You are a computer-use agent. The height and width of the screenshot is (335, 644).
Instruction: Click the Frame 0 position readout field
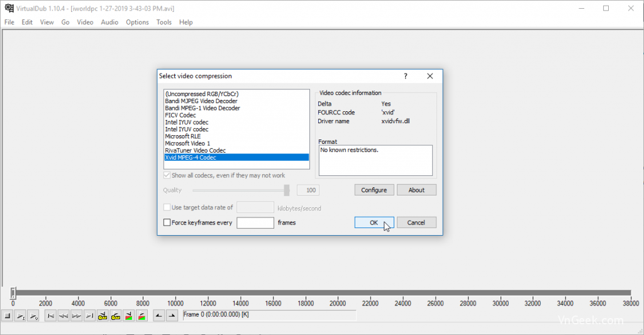[x=269, y=316]
